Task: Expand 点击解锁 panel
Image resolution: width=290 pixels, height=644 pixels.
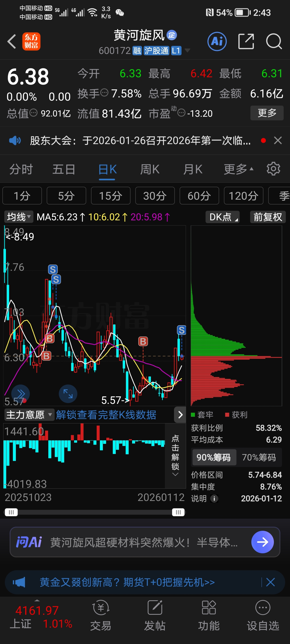Action: (175, 455)
